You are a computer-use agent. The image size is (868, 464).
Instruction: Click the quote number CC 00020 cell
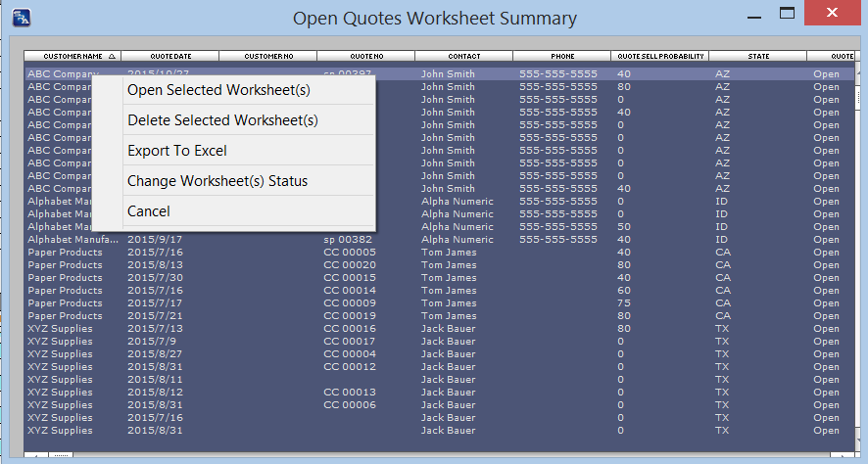click(349, 265)
